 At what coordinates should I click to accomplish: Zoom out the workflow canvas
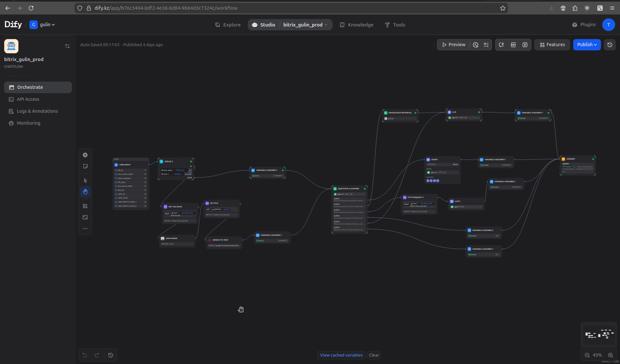click(587, 355)
